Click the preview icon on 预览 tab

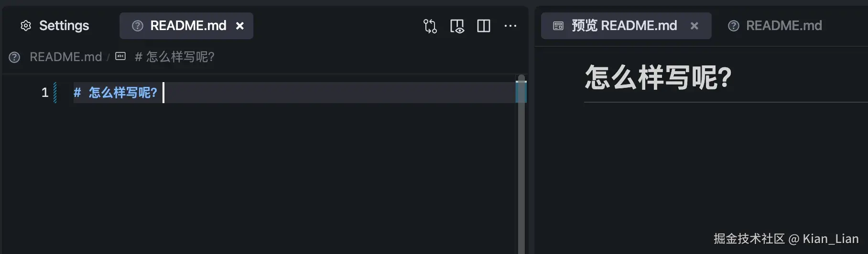558,26
